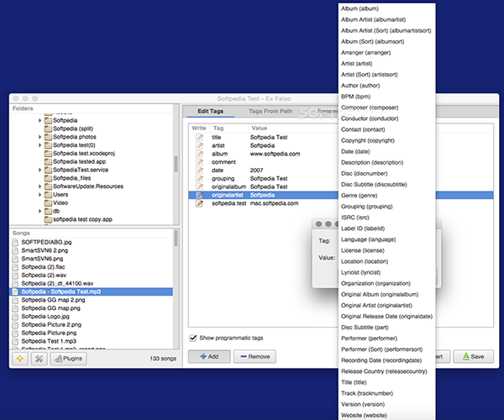This screenshot has height=420, width=504.
Task: Click the Plugins button
Action: tap(68, 359)
